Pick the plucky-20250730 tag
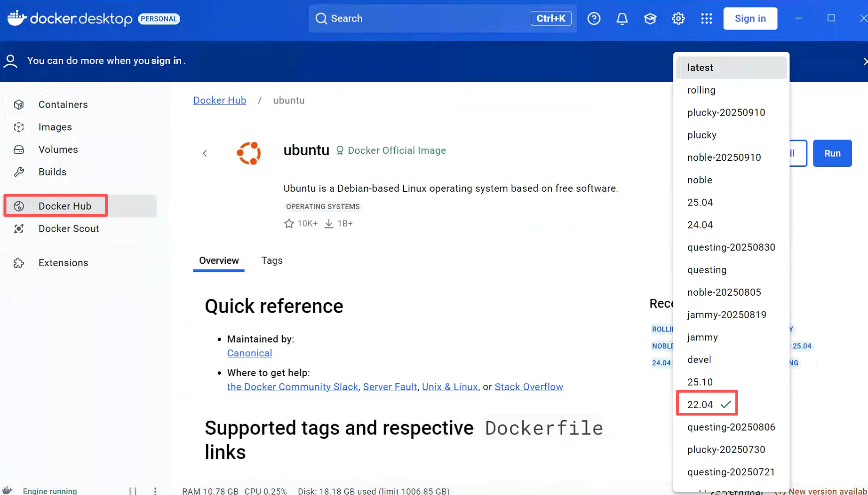Image resolution: width=868 pixels, height=495 pixels. (731, 449)
